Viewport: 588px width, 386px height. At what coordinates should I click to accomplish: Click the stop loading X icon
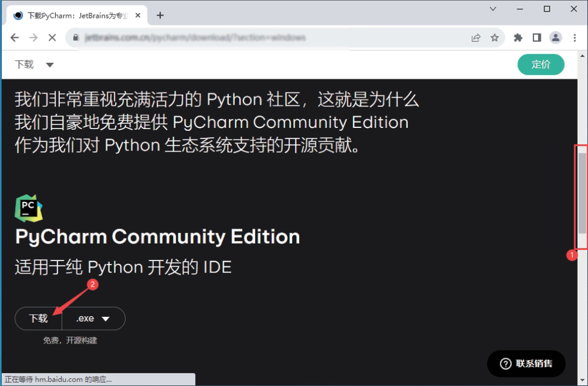(52, 38)
